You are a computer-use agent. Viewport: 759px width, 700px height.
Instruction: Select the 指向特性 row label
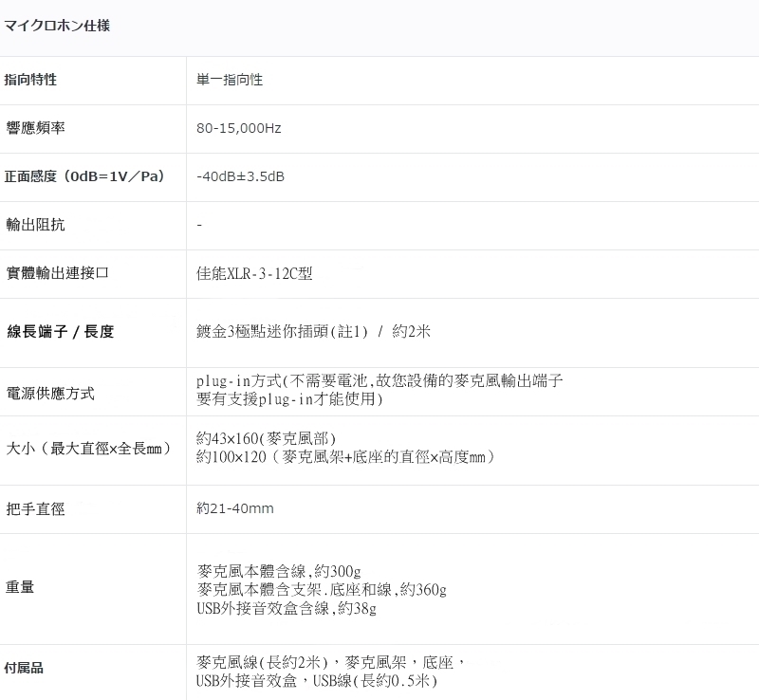tap(31, 80)
